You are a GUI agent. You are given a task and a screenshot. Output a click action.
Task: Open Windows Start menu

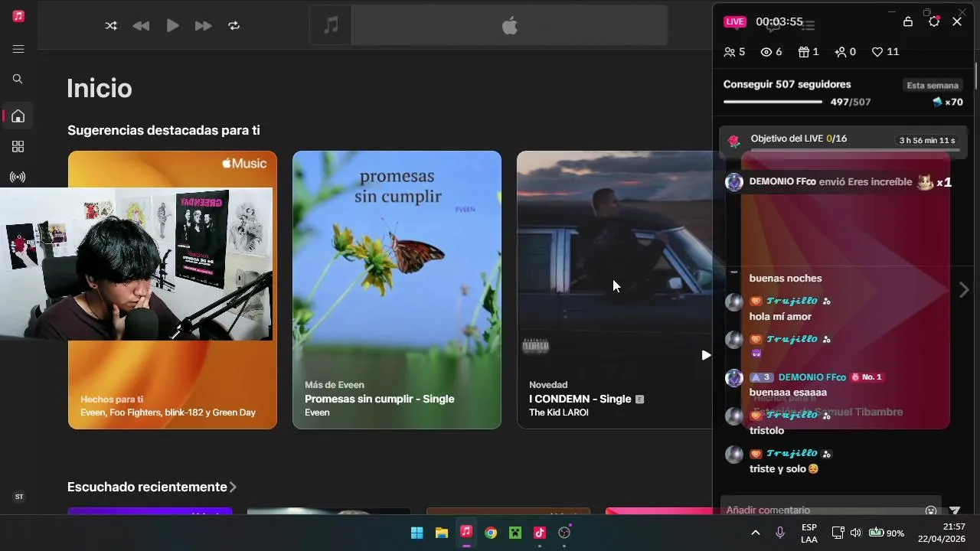coord(417,533)
